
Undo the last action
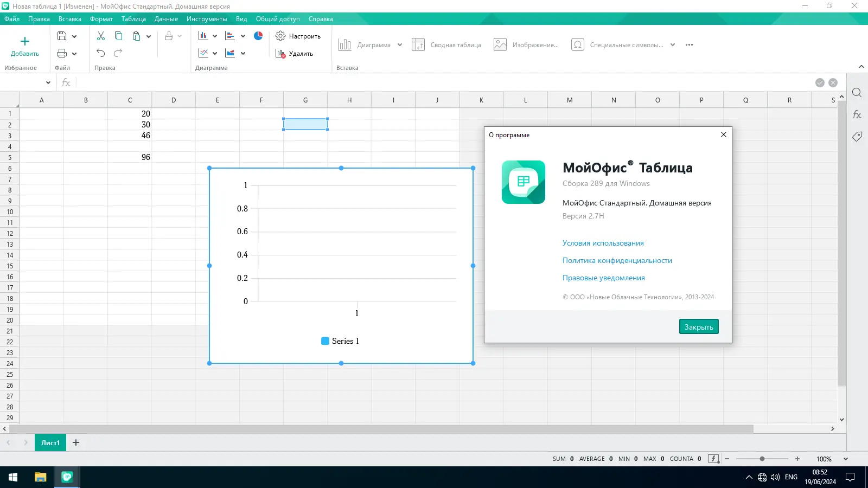[101, 53]
